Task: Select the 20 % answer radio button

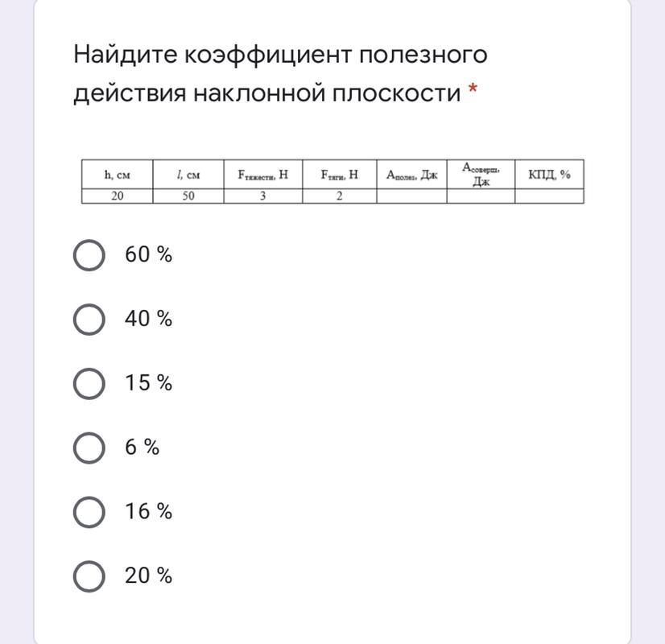Action: (89, 576)
